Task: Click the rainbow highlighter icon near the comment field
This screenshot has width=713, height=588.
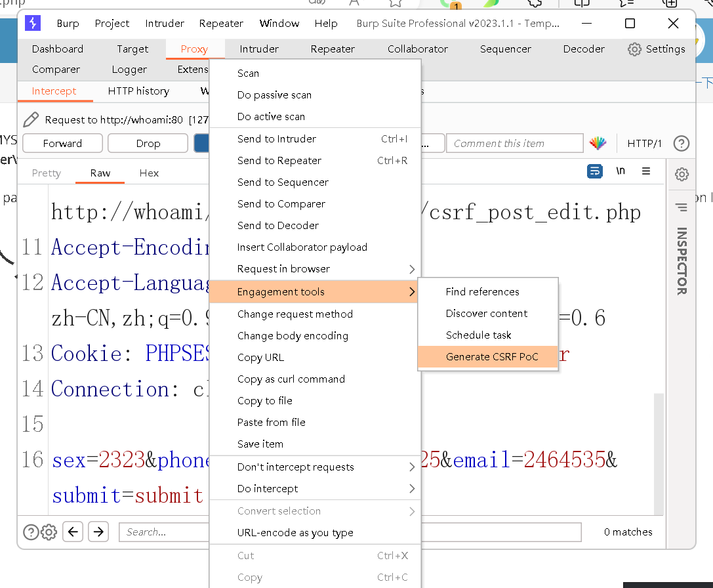Action: pos(598,143)
